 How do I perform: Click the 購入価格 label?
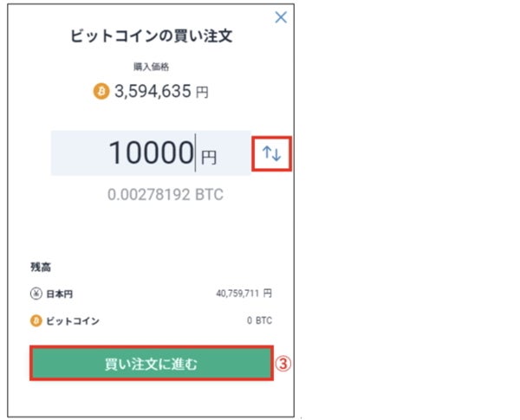click(x=152, y=66)
